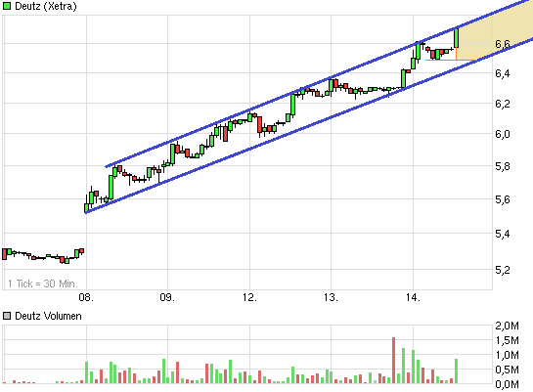Click the green Deutz (Xetra) legend square
Screen dimensions: 533x392
pos(7,6)
